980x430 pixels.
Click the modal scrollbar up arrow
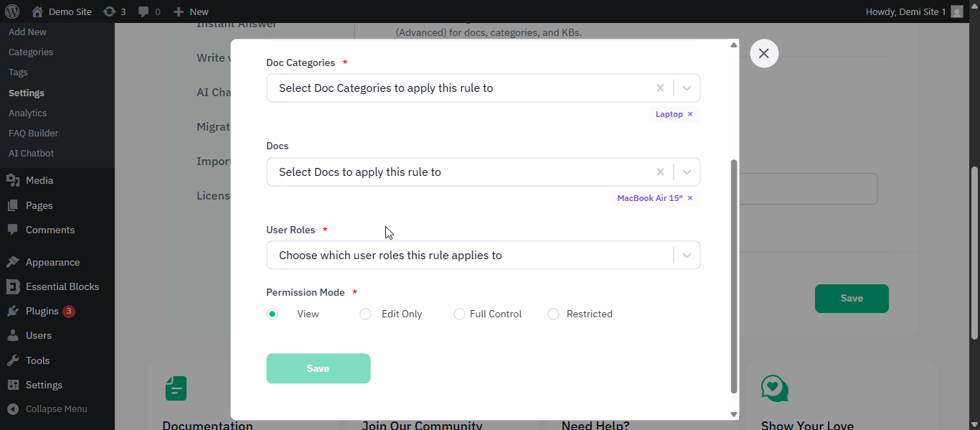[x=734, y=45]
